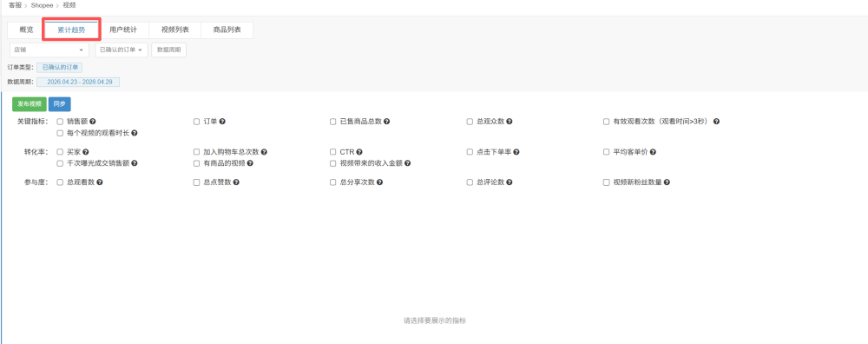Tick the 有商品的视频 checkbox
The image size is (868, 344).
(x=196, y=163)
